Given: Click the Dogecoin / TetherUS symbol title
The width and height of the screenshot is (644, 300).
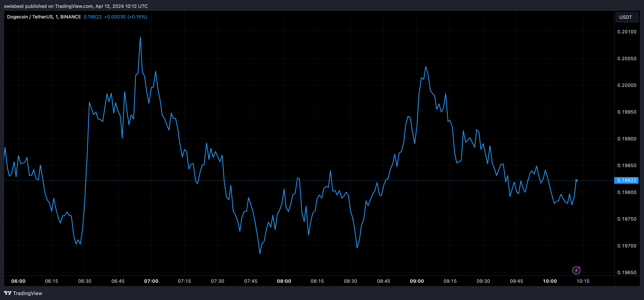Looking at the screenshot, I should coord(44,17).
